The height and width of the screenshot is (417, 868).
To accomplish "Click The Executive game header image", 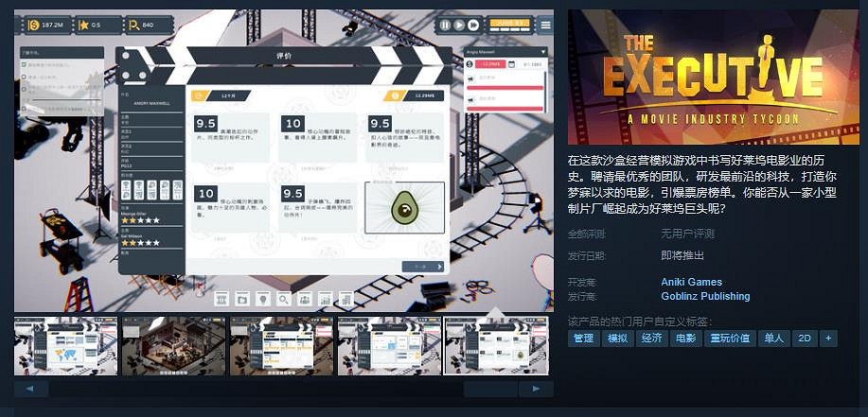I will [x=714, y=77].
